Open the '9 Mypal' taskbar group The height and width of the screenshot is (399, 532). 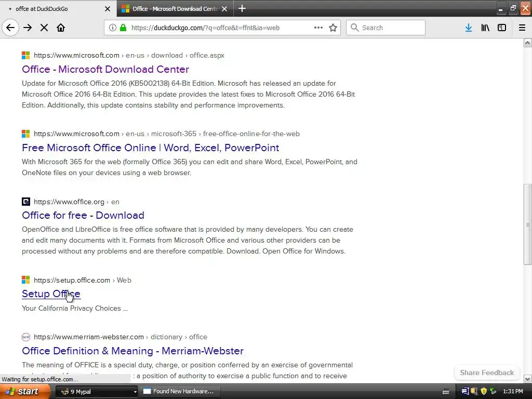(96, 392)
